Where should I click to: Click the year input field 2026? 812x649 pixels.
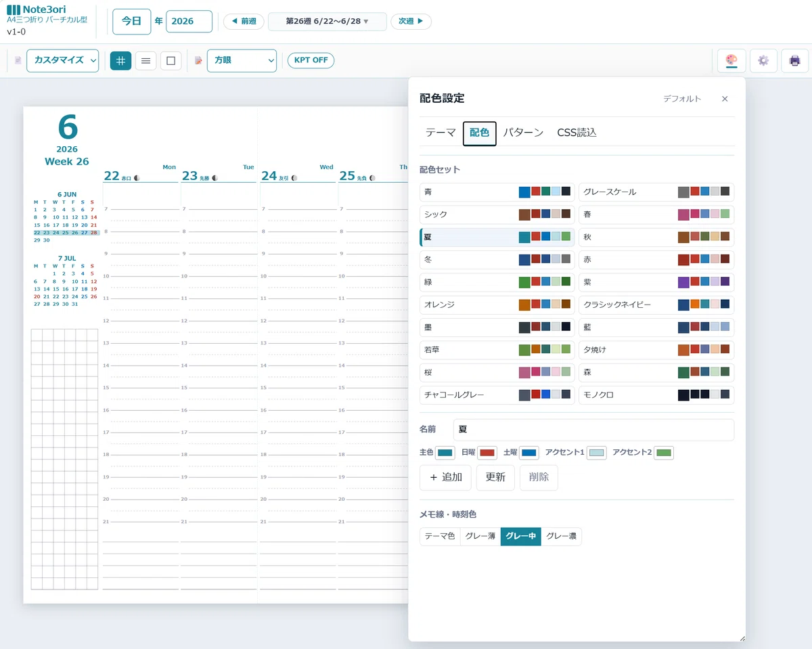pyautogui.click(x=189, y=22)
